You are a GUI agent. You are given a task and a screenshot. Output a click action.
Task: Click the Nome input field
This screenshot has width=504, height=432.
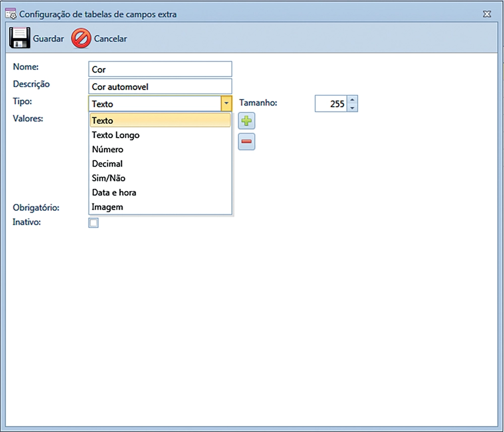pyautogui.click(x=160, y=70)
